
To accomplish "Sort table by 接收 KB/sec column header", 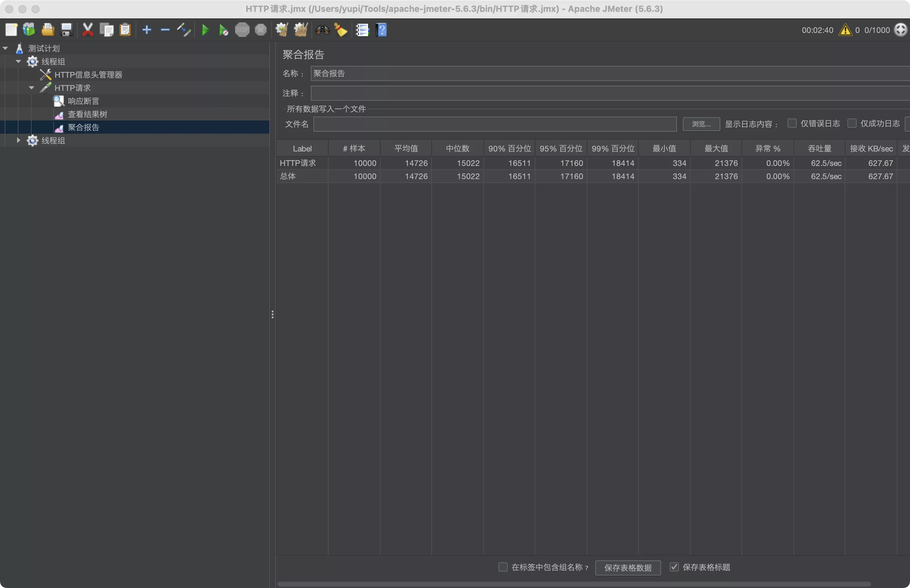I will [x=871, y=148].
